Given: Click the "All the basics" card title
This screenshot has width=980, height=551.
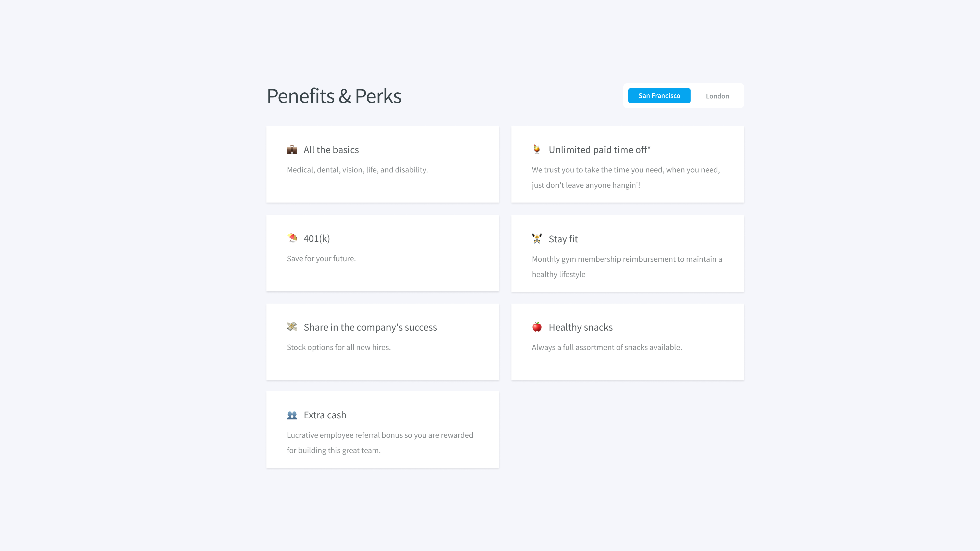Looking at the screenshot, I should [x=331, y=150].
